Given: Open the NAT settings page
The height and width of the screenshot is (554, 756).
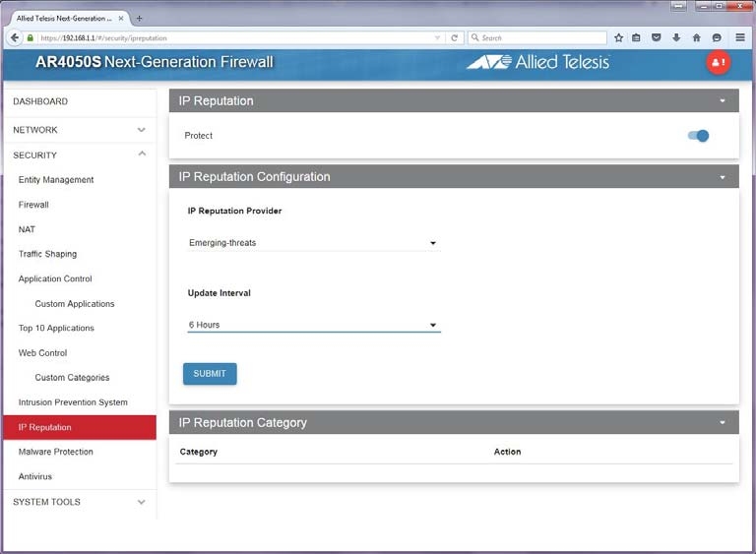Looking at the screenshot, I should tap(27, 229).
